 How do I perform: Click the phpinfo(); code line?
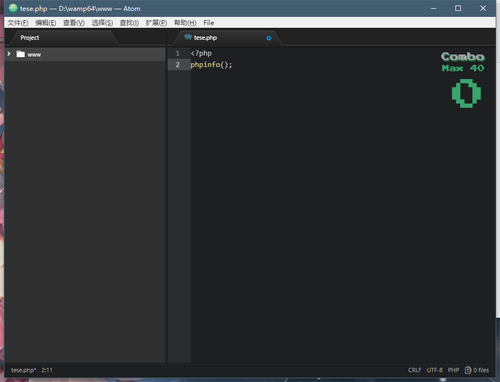click(211, 65)
